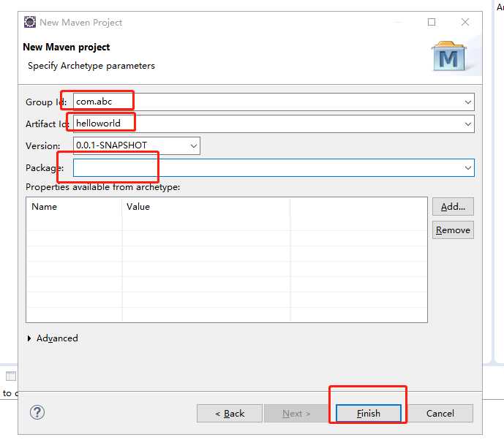The height and width of the screenshot is (440, 504).
Task: Click the Remove property button
Action: click(x=453, y=230)
